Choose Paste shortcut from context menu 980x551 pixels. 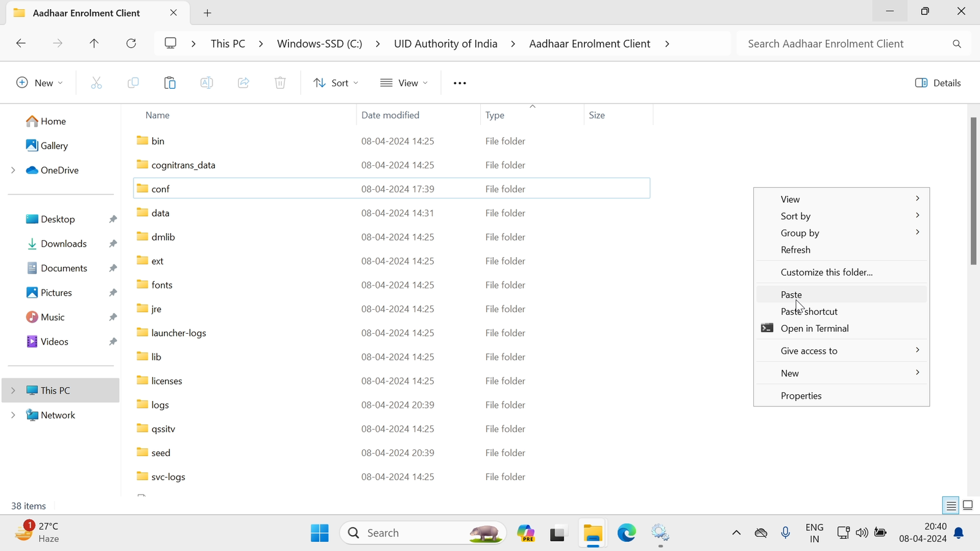842,312
